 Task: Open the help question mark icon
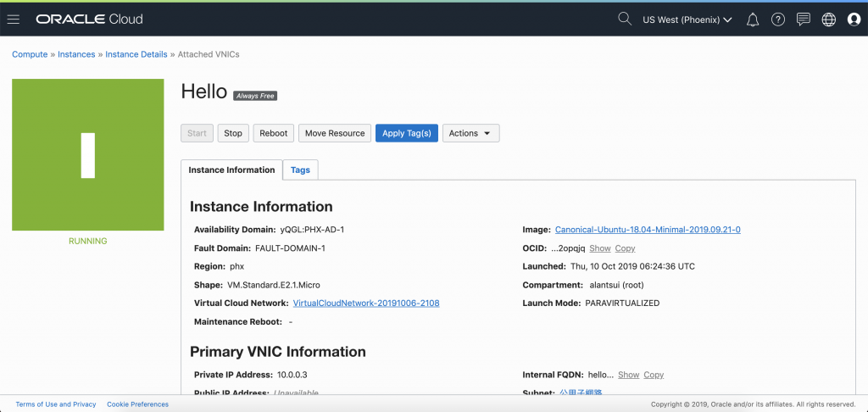pos(778,20)
